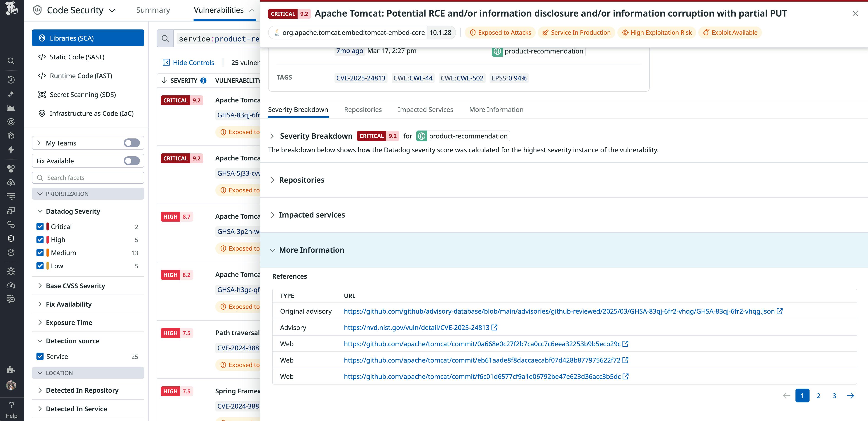This screenshot has width=868, height=421.
Task: Toggle the My Teams switch
Action: click(131, 143)
